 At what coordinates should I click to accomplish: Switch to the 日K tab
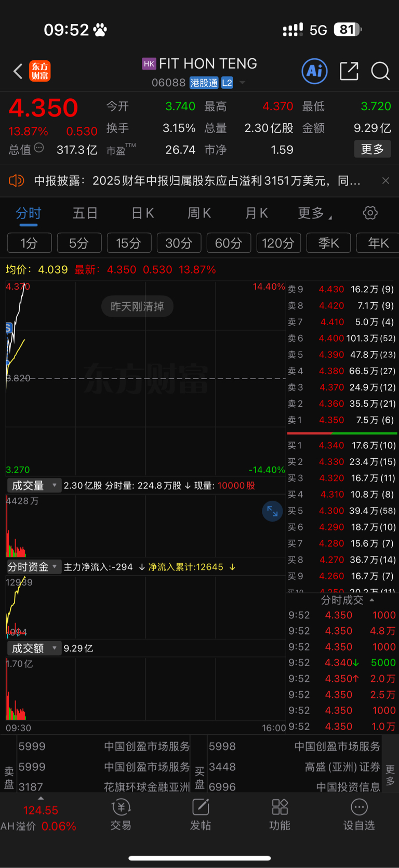142,213
